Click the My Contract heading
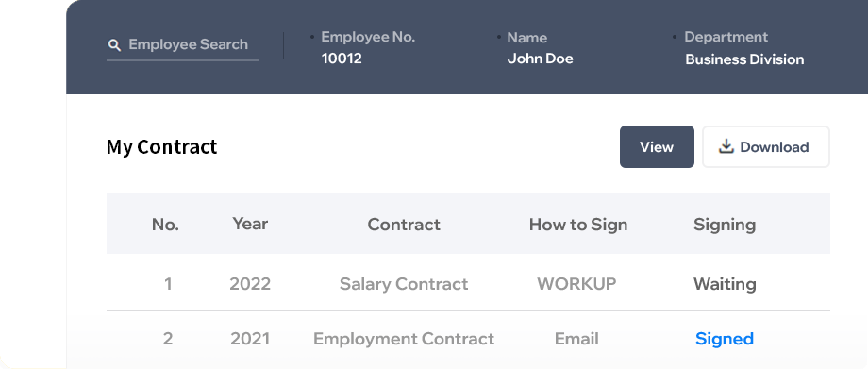The image size is (868, 369). 161,147
